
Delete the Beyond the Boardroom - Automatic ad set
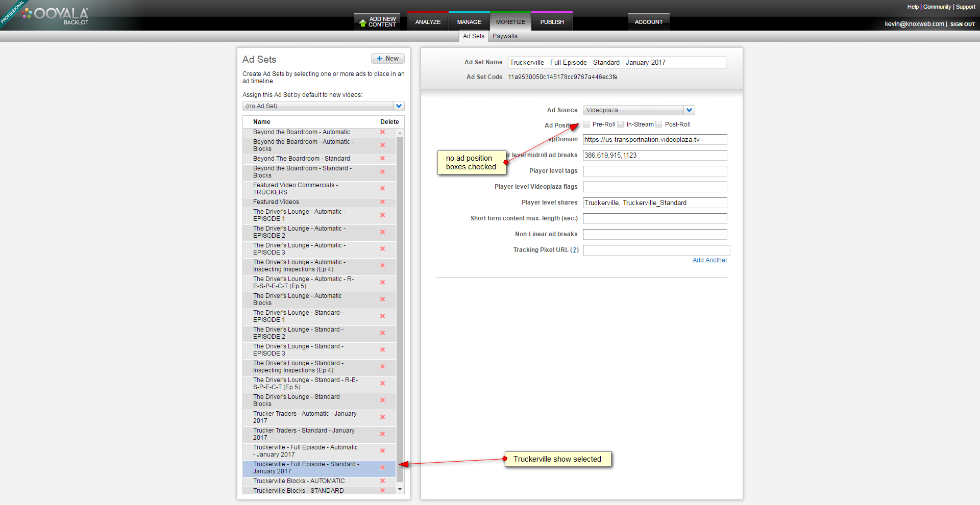coord(382,132)
